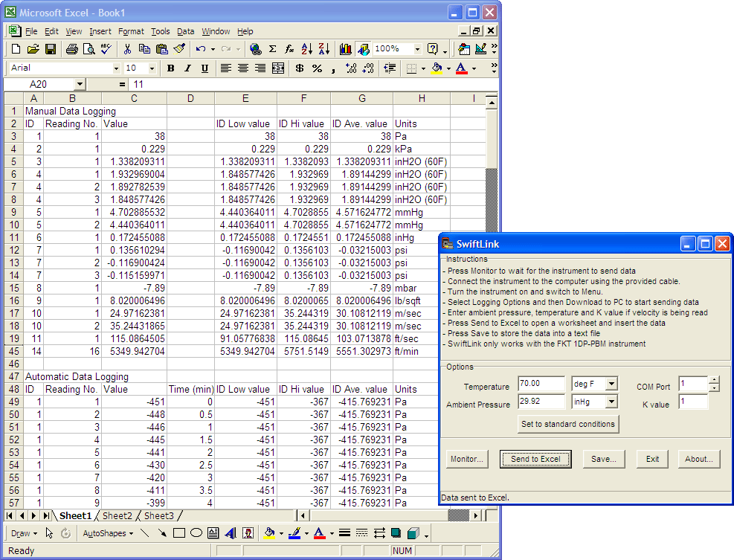Sort descending with the Z-A icon
Screen dimensions: 734x560
[x=324, y=48]
